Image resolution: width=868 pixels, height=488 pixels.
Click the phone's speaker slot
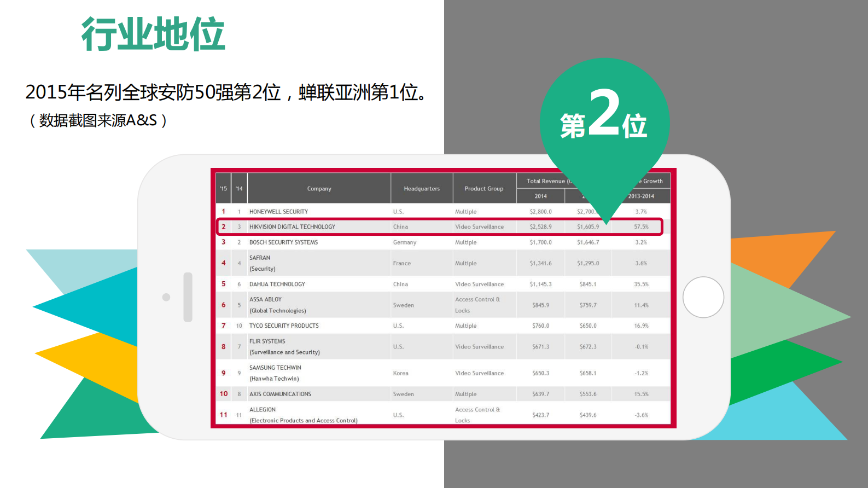coord(188,297)
